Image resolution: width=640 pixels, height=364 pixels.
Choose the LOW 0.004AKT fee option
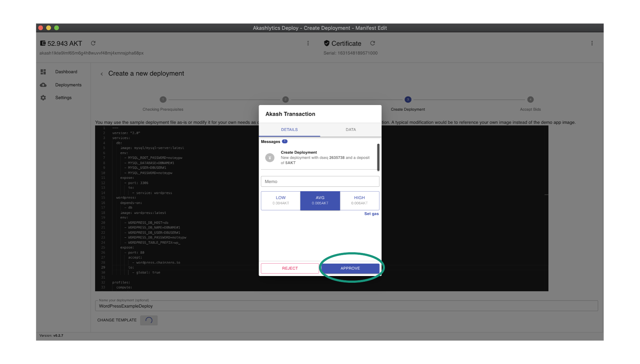(x=281, y=201)
